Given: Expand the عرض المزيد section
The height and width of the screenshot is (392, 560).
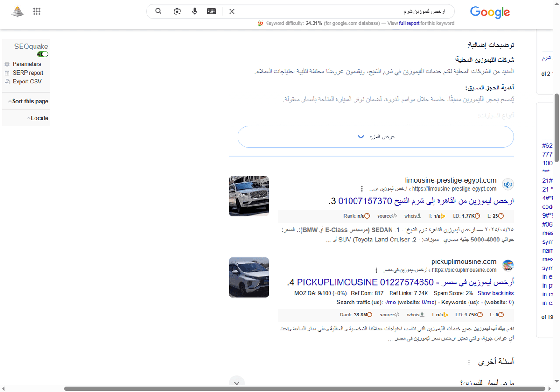Looking at the screenshot, I should point(376,137).
